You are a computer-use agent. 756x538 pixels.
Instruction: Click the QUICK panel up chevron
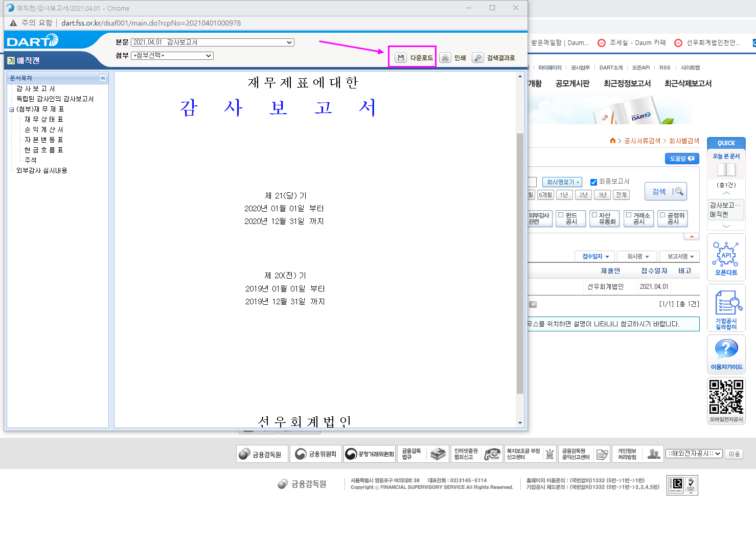(x=726, y=193)
